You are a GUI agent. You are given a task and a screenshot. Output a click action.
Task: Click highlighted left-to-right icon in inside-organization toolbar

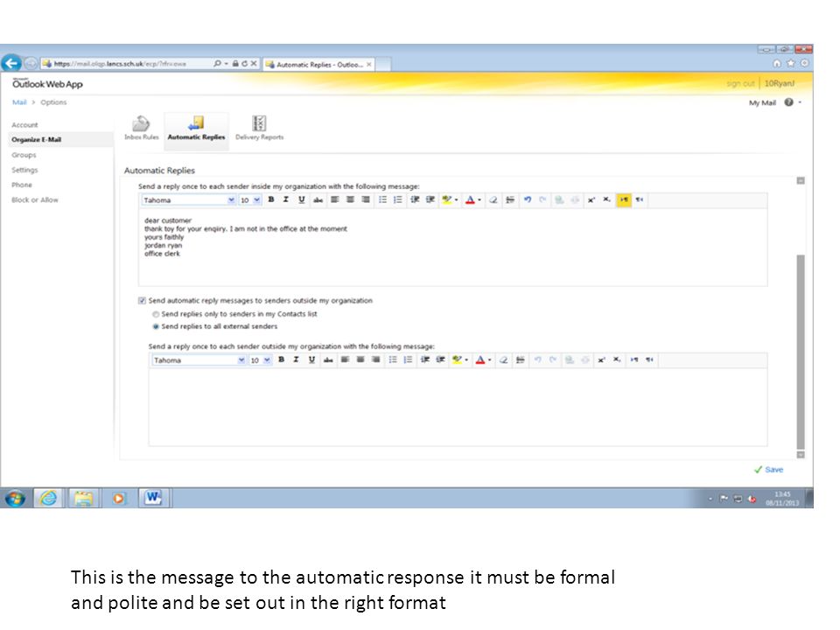[x=624, y=199]
